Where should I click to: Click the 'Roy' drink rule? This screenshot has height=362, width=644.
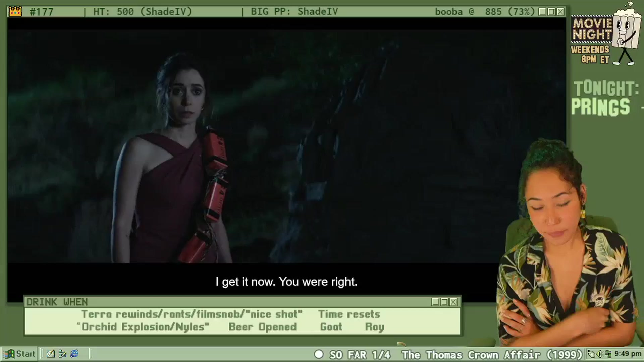(x=374, y=327)
